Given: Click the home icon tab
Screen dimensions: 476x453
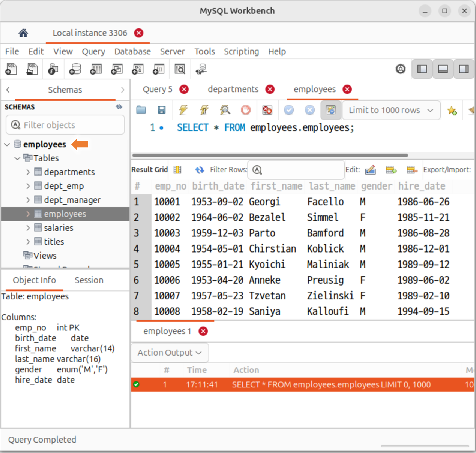Looking at the screenshot, I should tap(23, 33).
